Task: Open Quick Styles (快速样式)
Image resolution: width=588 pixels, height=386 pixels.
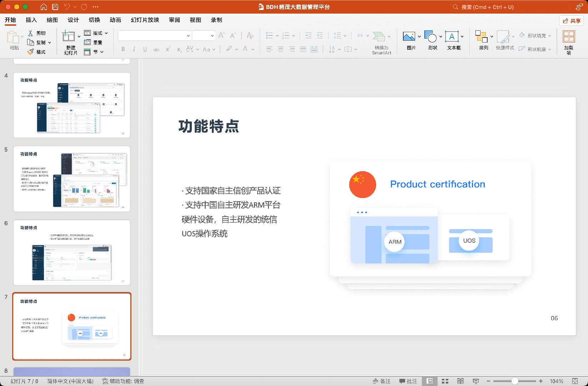Action: (x=505, y=40)
